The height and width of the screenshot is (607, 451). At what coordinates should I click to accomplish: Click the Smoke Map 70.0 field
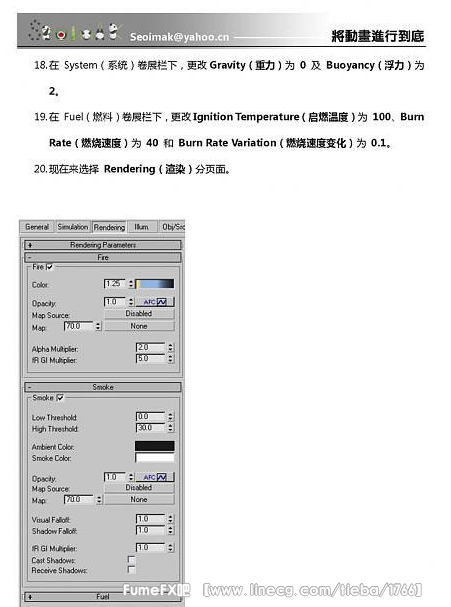point(79,499)
